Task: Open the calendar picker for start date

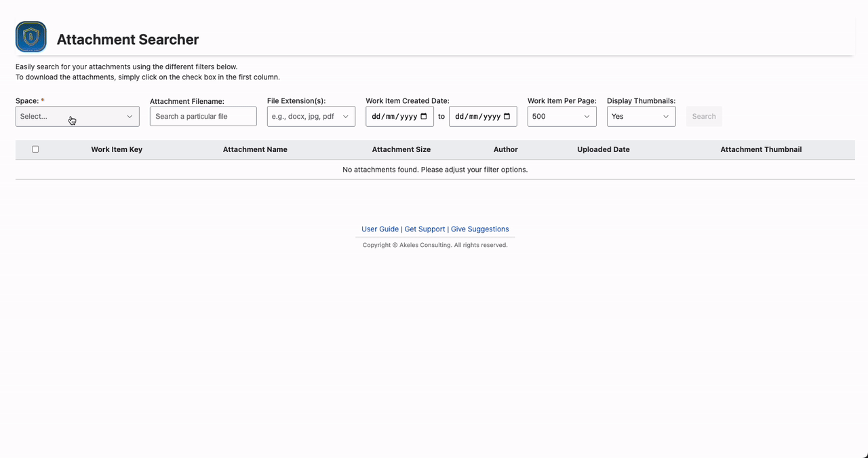Action: 424,116
